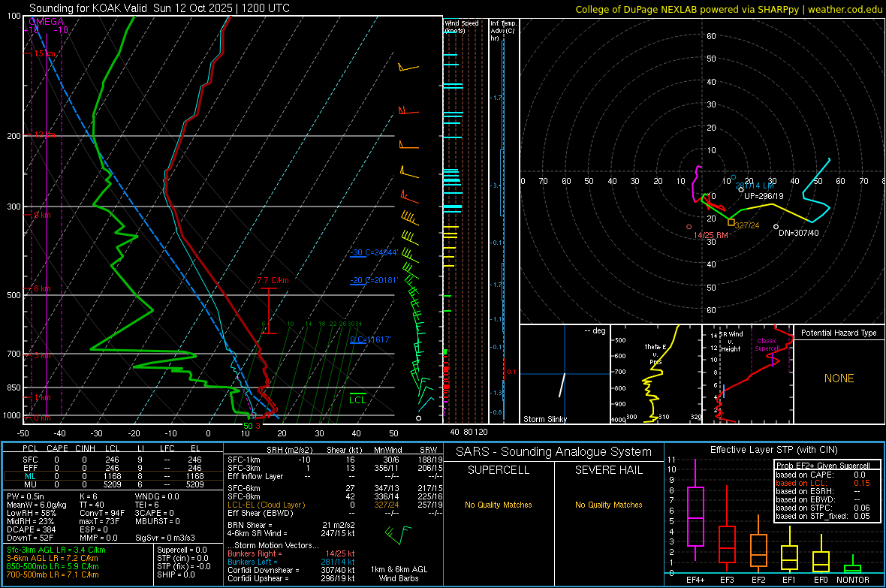Click the sounding title for KOAK
Screen dimensions: 886x588
click(x=159, y=8)
